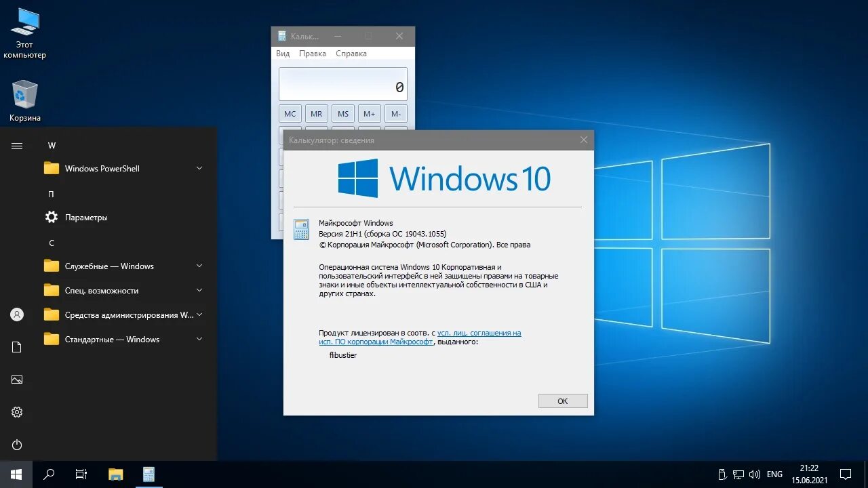Open the "Этот компьютер" desktop icon
868x488 pixels.
[x=25, y=34]
